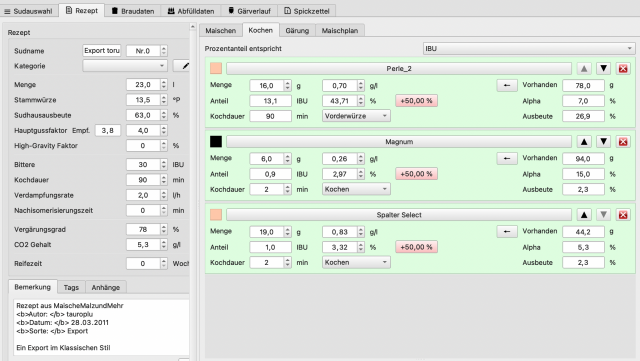Click +50,00 % button for Magnum
Viewport: 640px width, 361px height.
(416, 174)
